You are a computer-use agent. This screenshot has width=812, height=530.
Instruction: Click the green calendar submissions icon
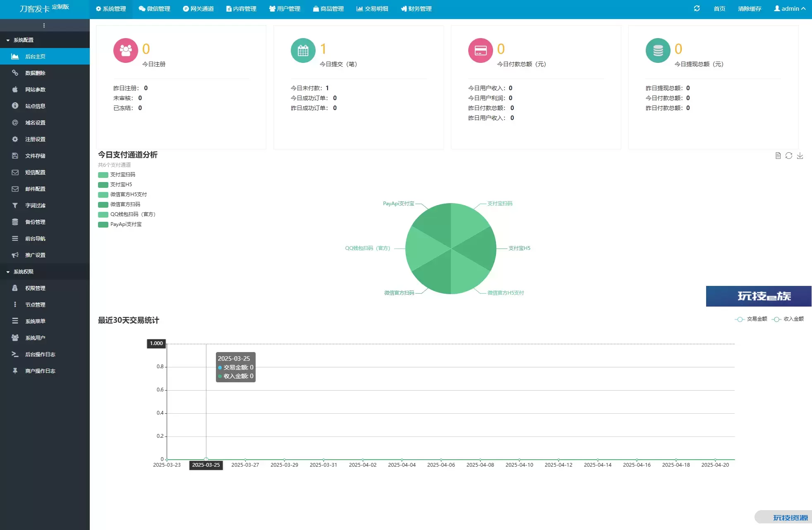tap(303, 50)
